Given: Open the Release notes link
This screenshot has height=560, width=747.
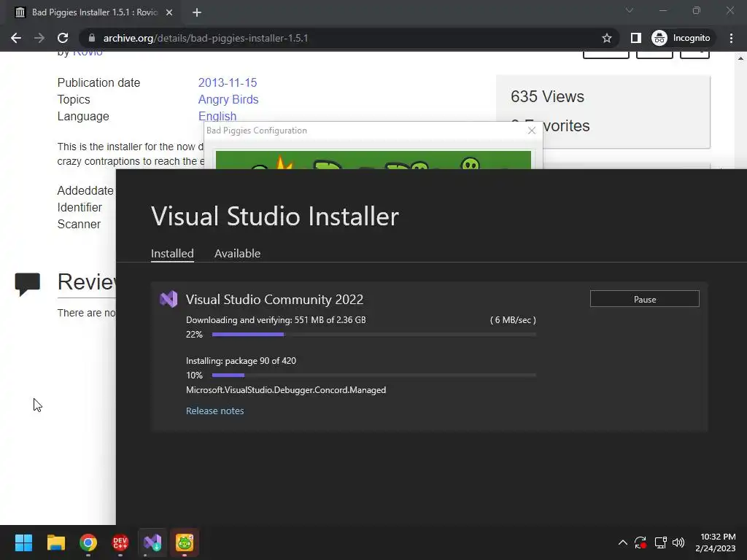Looking at the screenshot, I should click(215, 411).
